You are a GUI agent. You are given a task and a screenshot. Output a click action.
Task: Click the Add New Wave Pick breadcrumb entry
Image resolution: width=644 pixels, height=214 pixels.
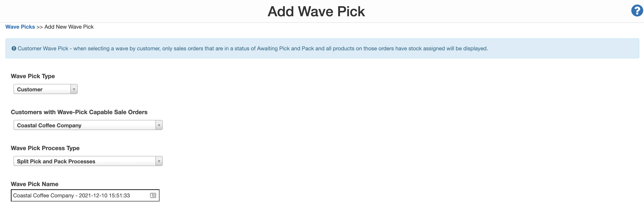tap(69, 27)
